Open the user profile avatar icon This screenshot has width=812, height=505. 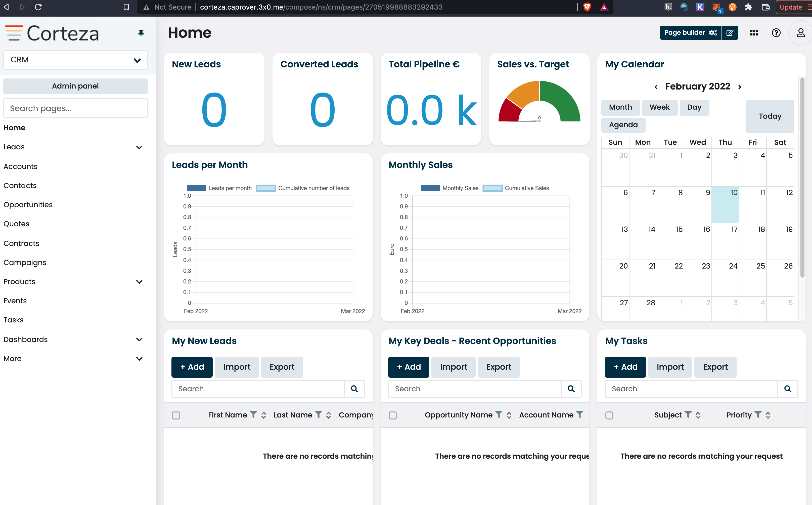(x=801, y=33)
